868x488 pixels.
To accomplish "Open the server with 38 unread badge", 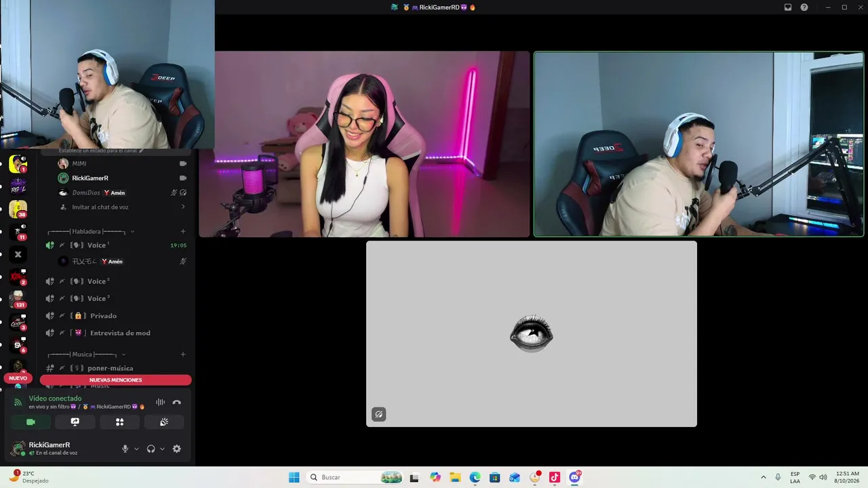I will 18,209.
